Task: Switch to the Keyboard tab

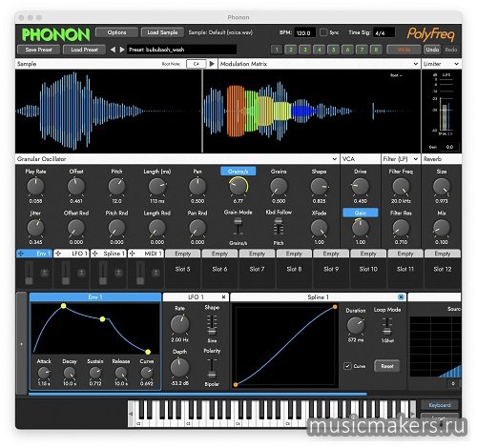Action: (440, 405)
